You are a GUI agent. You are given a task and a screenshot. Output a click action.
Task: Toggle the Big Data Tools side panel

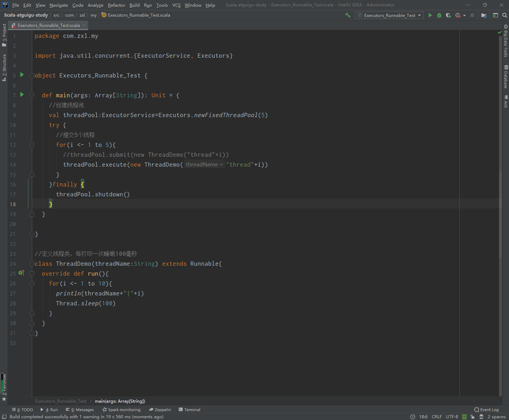tap(505, 41)
